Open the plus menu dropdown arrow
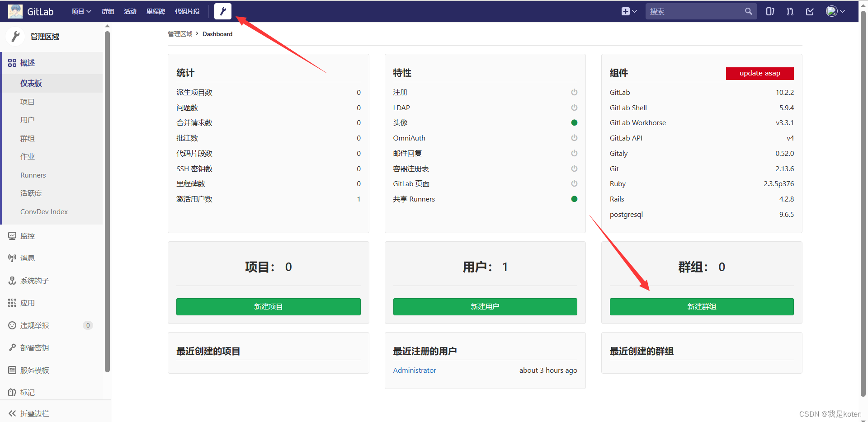The image size is (868, 422). click(x=634, y=11)
